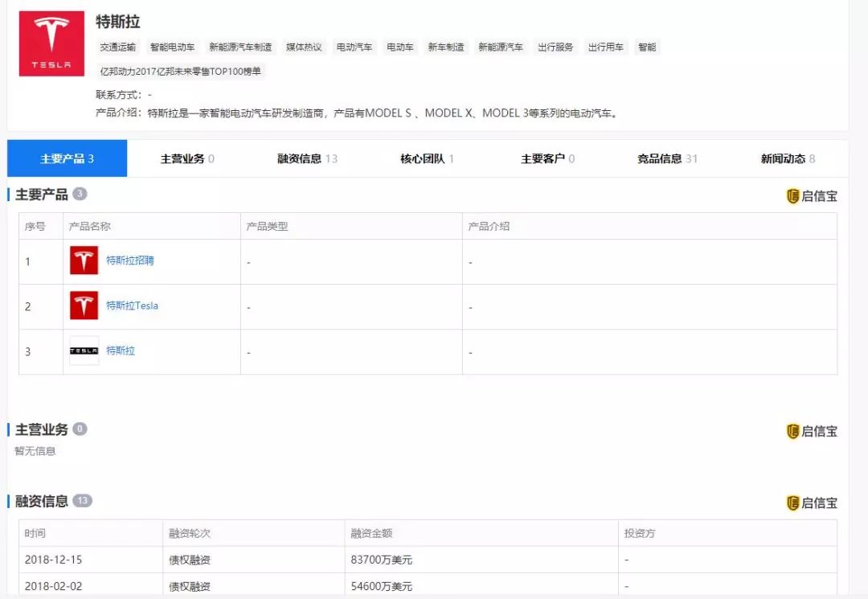Click the 新车制造 tag
The width and height of the screenshot is (868, 599).
point(446,47)
